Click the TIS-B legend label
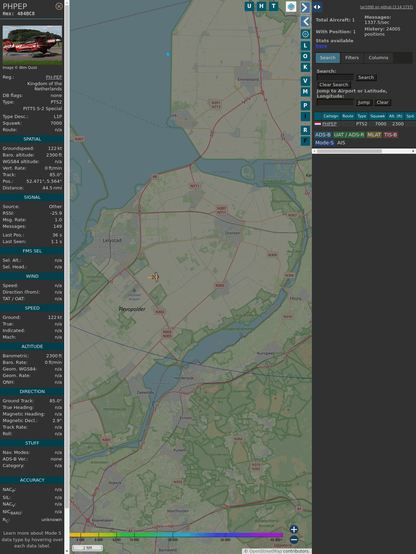 (391, 135)
